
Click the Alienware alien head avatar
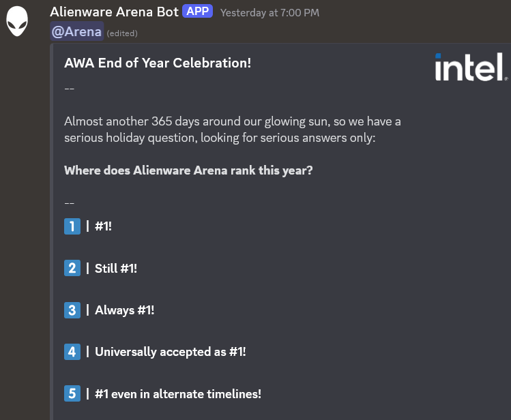coord(18,22)
